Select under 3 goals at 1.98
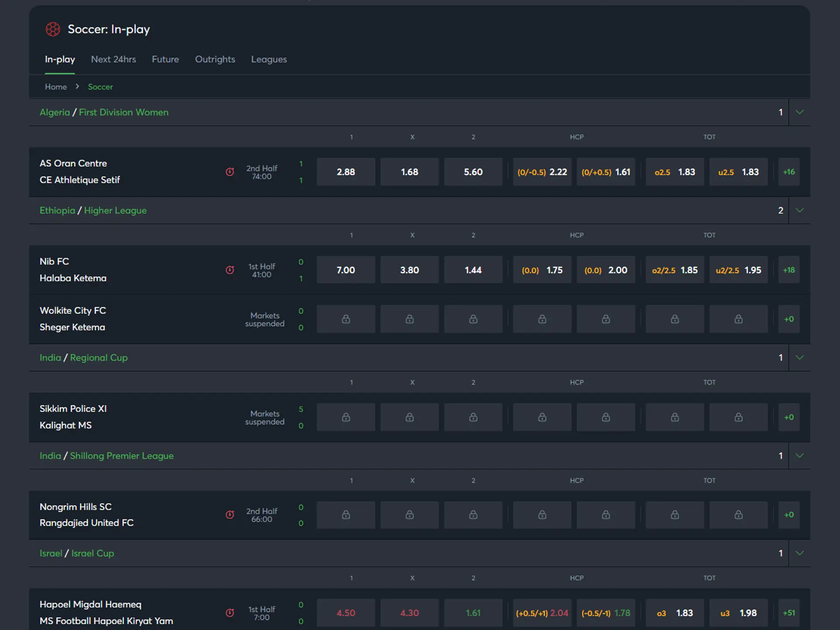 point(738,613)
